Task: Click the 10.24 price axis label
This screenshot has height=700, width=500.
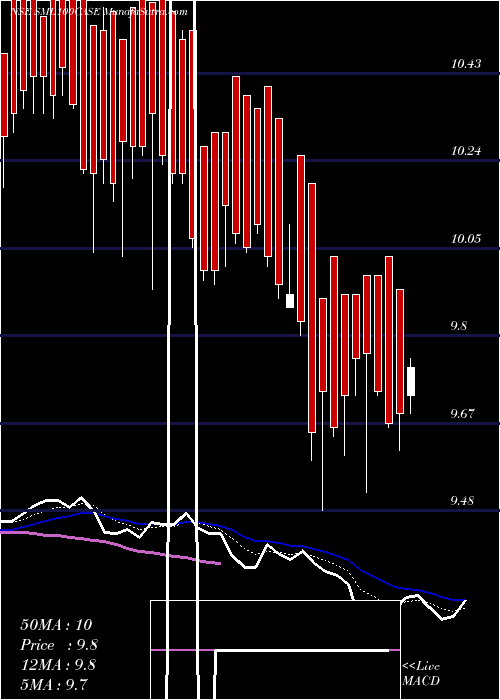Action: pos(466,151)
